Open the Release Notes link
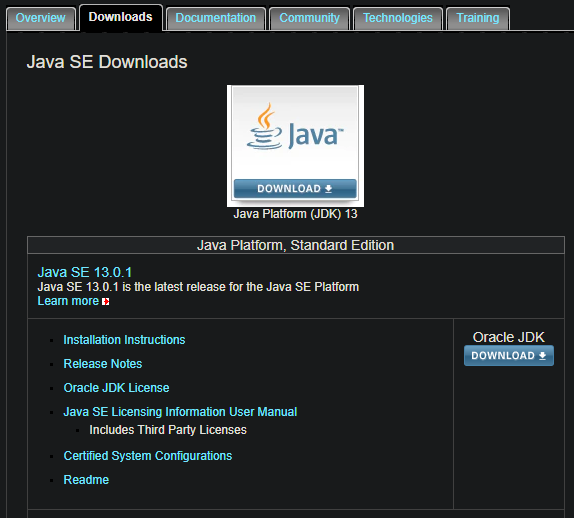The image size is (574, 518). 102,364
